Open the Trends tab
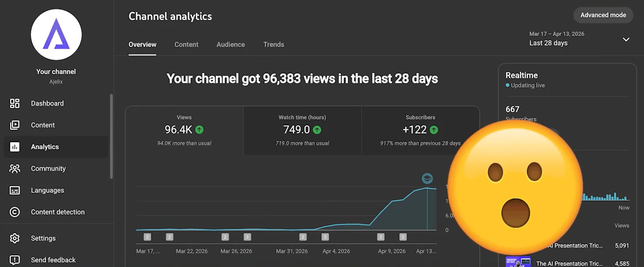Viewport: 644px width, 267px height. point(274,45)
